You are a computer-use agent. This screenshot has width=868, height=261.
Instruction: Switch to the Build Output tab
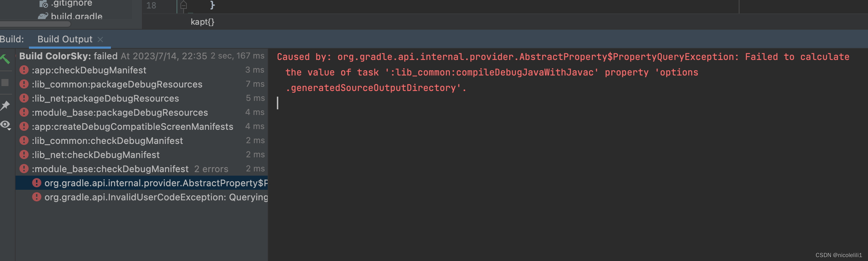tap(65, 39)
